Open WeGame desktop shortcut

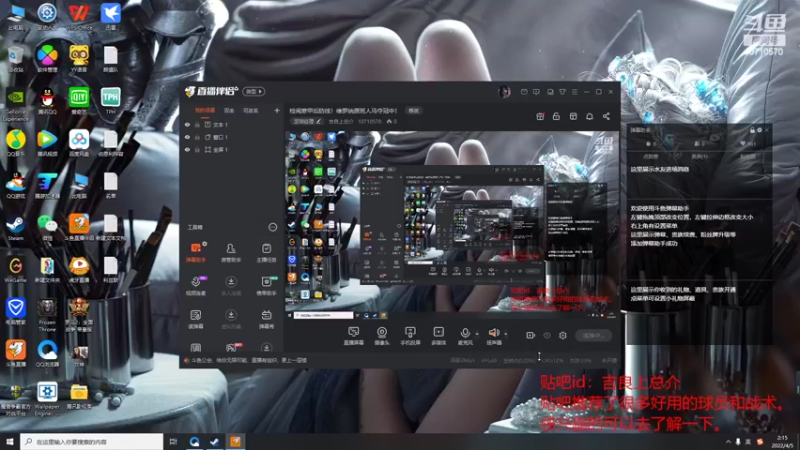click(x=15, y=269)
